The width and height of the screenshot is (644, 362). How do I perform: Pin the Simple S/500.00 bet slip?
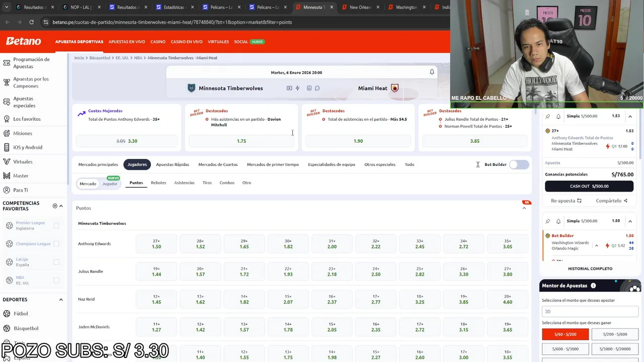(x=548, y=116)
